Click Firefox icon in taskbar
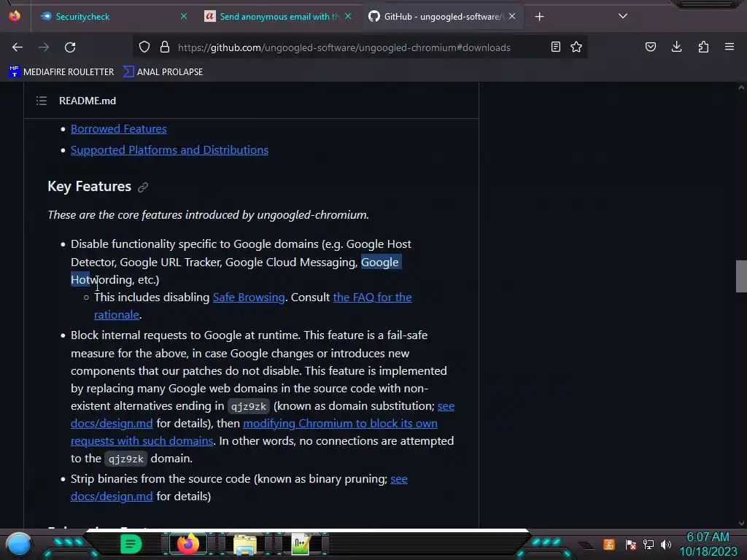 tap(188, 544)
